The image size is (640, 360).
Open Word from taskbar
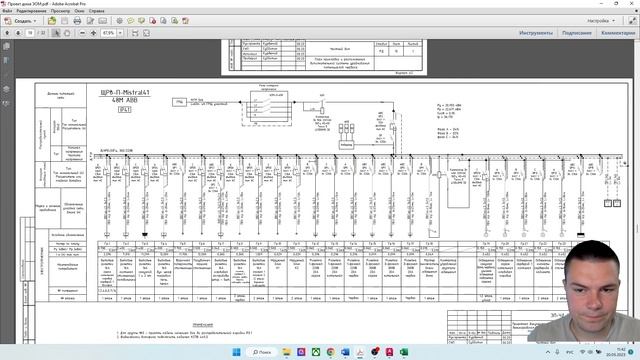345,352
